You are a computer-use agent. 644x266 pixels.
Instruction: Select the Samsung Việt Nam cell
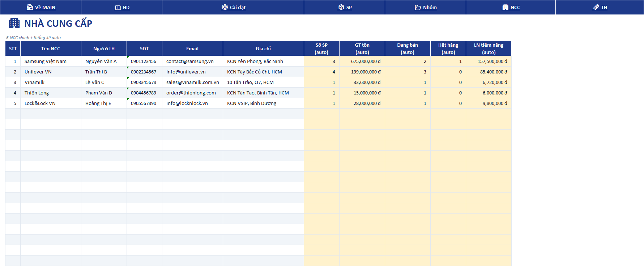[51, 61]
